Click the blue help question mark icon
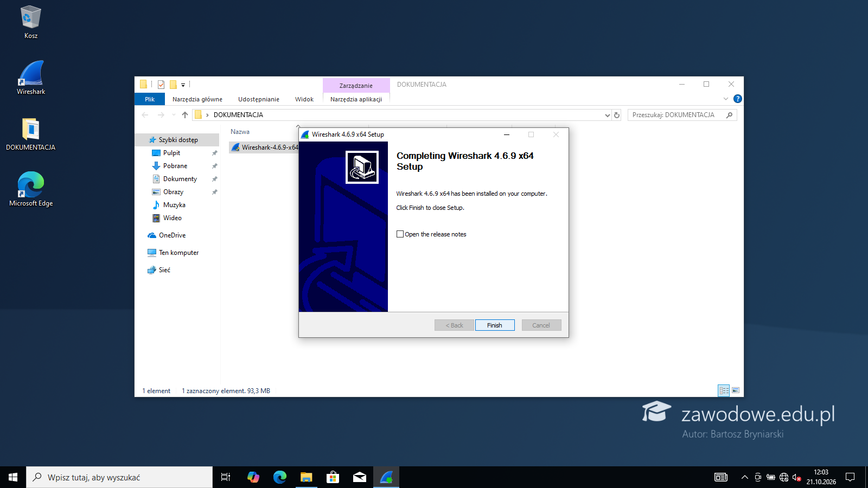Screen dimensions: 868x488 pos(738,99)
